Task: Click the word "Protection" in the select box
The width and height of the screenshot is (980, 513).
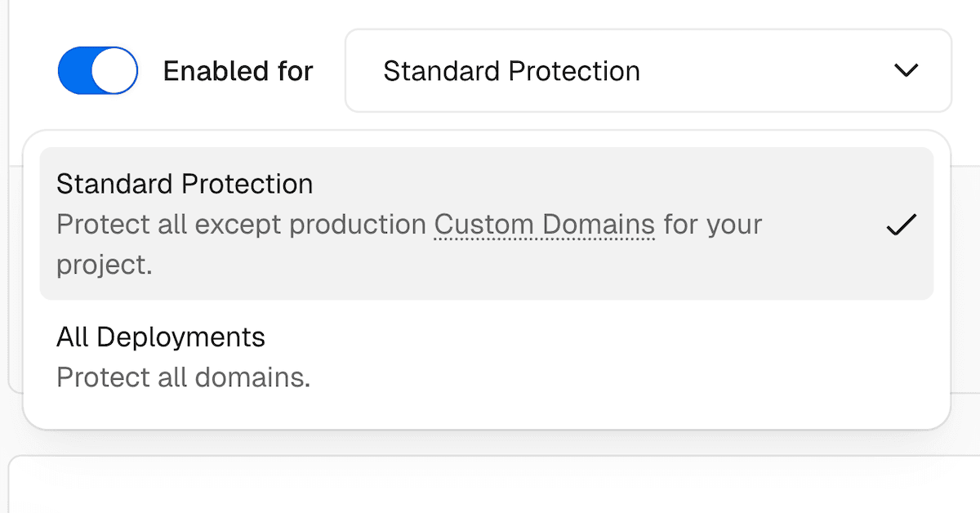Action: pyautogui.click(x=574, y=72)
